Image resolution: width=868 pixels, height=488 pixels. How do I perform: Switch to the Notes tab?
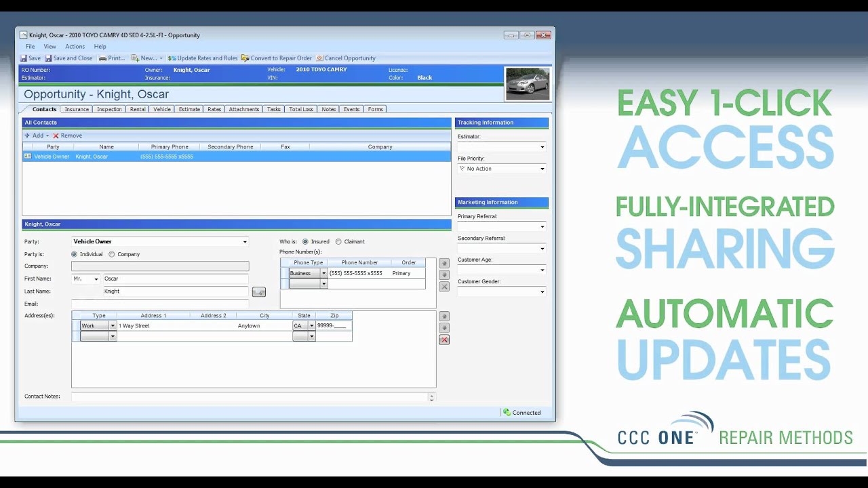(x=329, y=109)
